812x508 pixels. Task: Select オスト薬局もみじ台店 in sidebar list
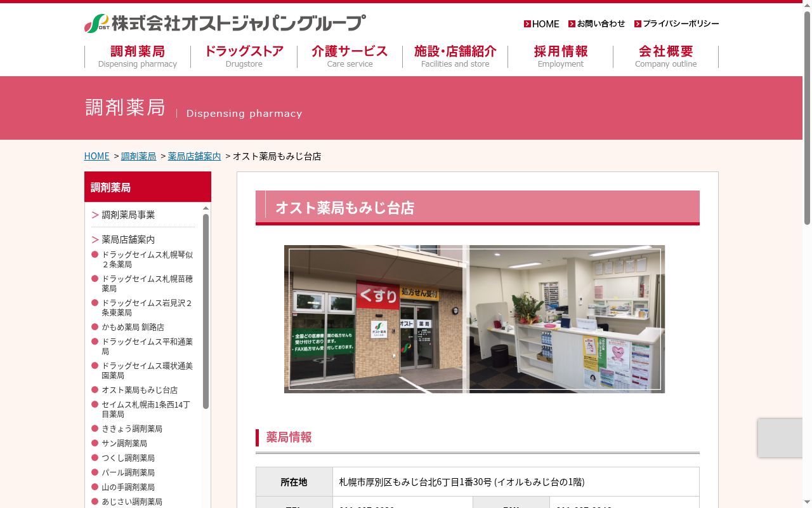(x=140, y=390)
